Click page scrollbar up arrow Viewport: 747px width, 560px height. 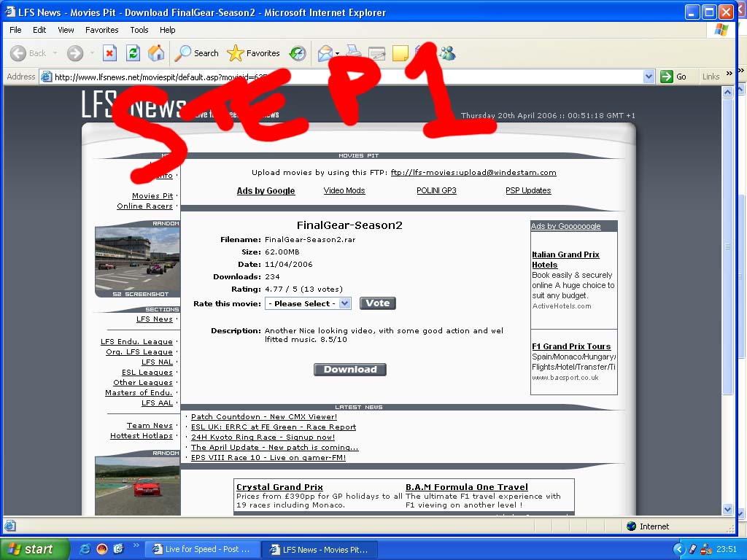coord(727,92)
